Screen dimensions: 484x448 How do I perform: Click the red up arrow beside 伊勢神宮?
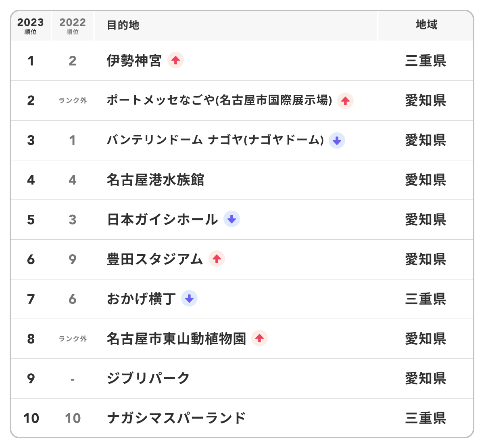click(175, 61)
